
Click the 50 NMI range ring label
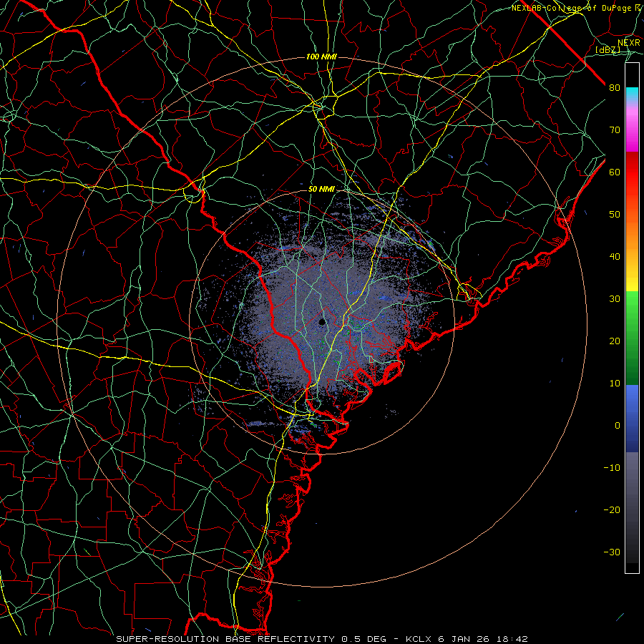[321, 190]
